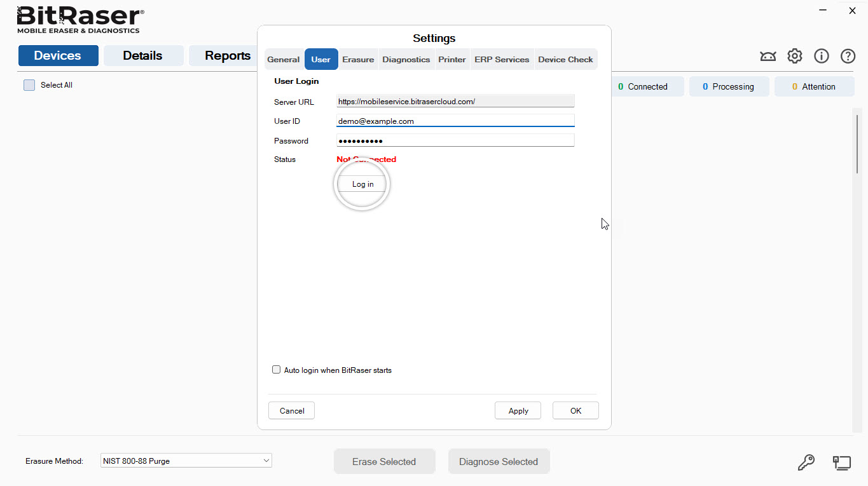Close the BitRaser window

pos(853,10)
